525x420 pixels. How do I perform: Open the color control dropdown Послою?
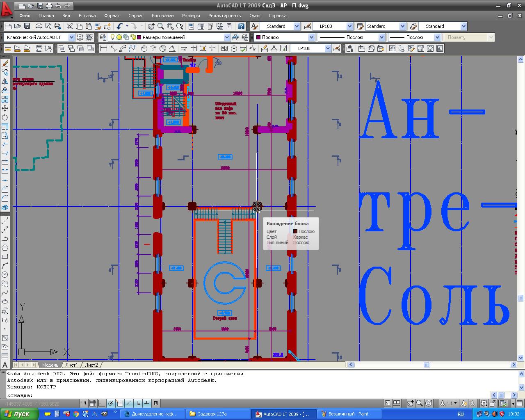click(x=311, y=37)
